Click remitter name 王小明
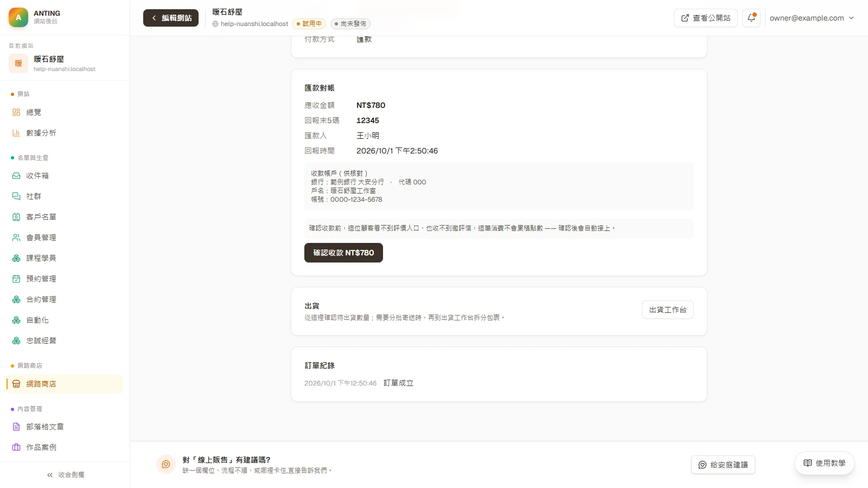This screenshot has height=488, width=868. click(x=368, y=136)
